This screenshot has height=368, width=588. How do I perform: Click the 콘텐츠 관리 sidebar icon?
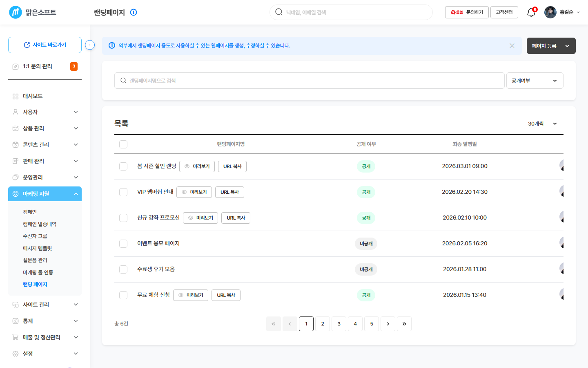(16, 145)
